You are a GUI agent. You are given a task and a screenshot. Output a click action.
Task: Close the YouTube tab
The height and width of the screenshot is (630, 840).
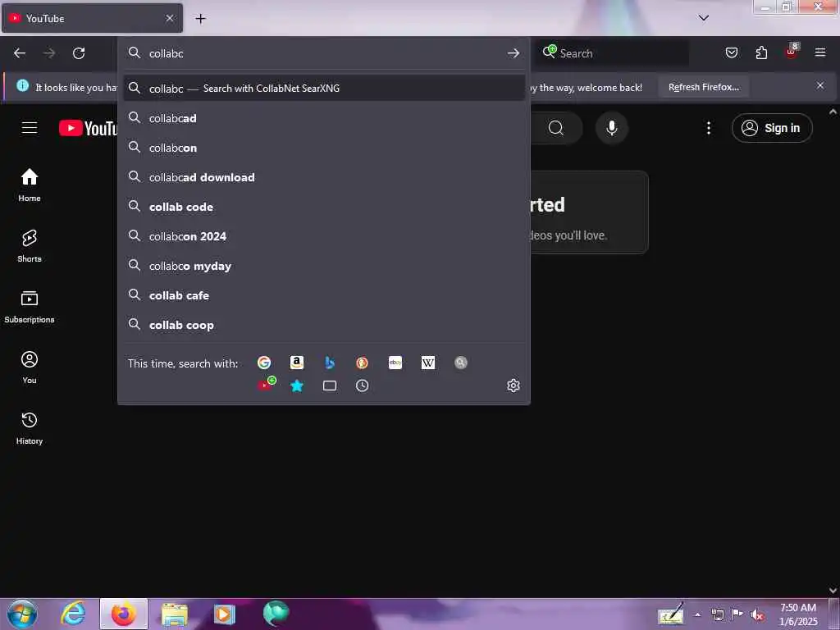[170, 18]
